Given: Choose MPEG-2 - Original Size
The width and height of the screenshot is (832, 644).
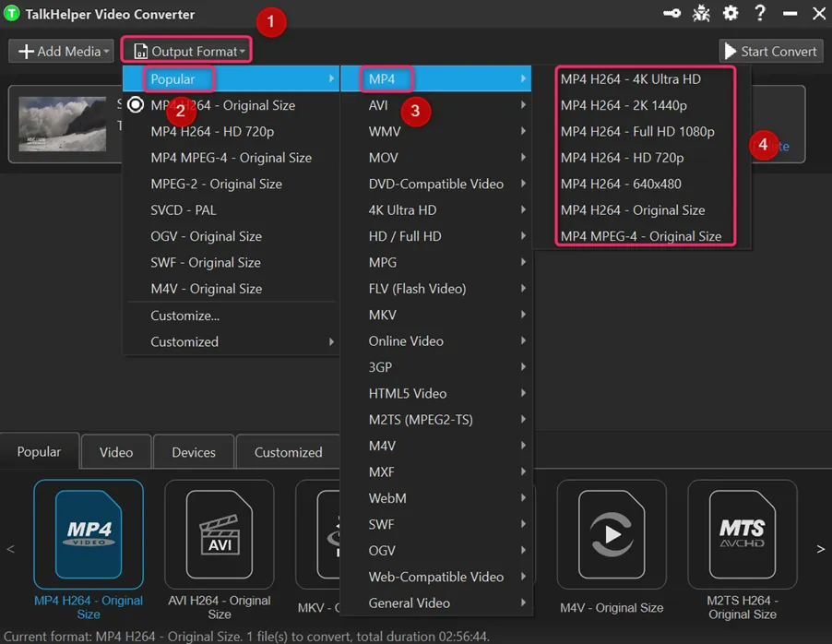Looking at the screenshot, I should coord(231,184).
